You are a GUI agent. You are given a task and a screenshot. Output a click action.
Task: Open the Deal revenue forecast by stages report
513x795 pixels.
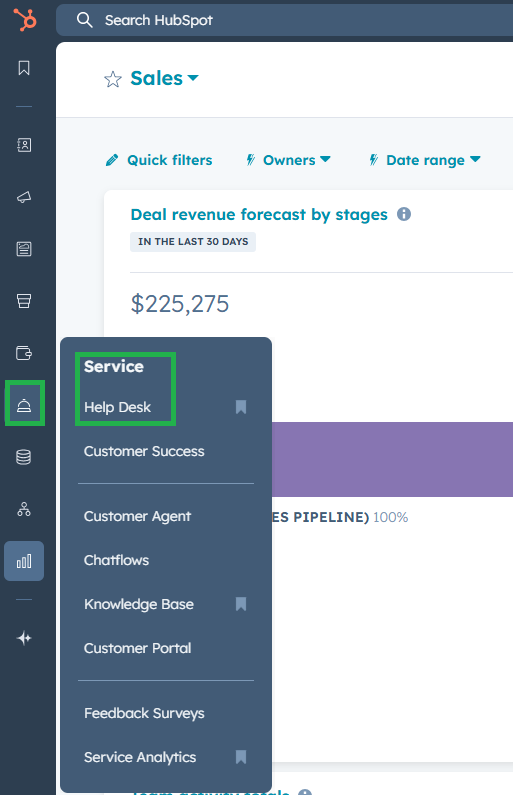pos(259,214)
